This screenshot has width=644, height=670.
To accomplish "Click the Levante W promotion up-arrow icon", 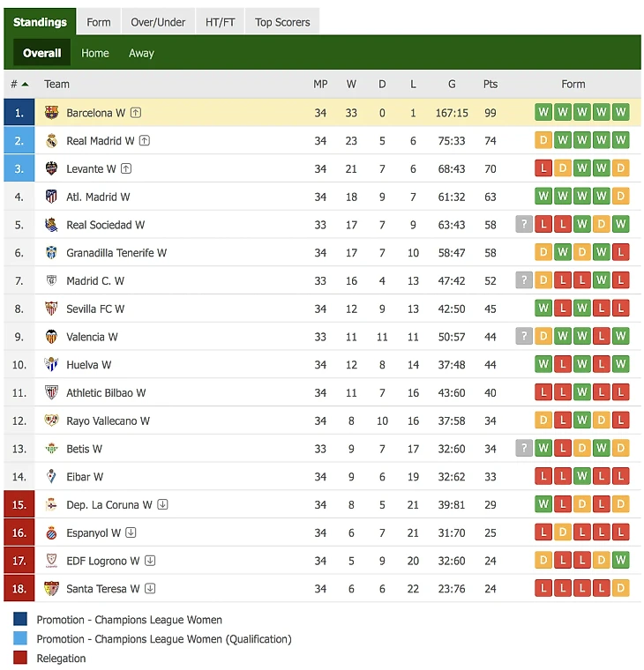I will [126, 168].
